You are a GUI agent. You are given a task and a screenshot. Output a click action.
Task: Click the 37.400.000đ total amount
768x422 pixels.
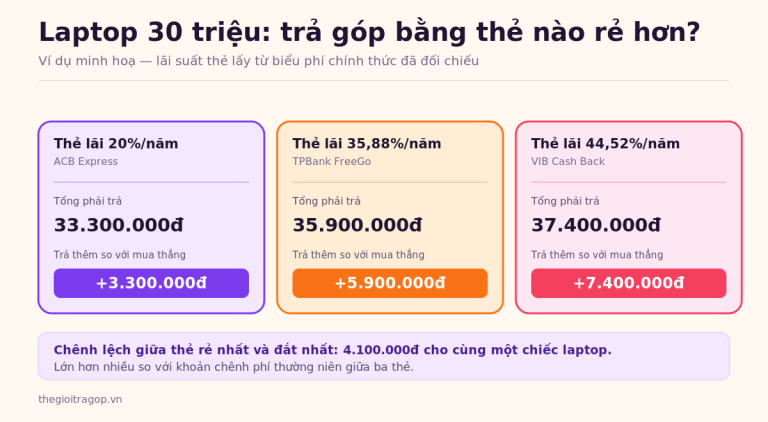(596, 225)
